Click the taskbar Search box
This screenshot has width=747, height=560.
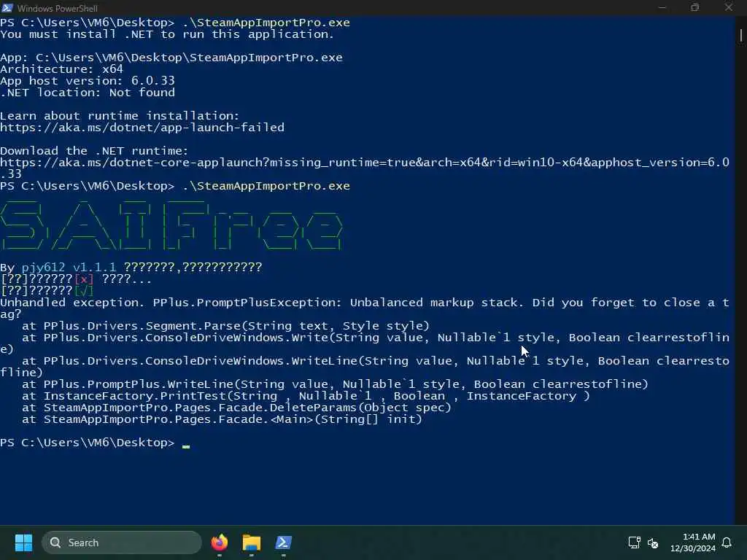pos(122,542)
